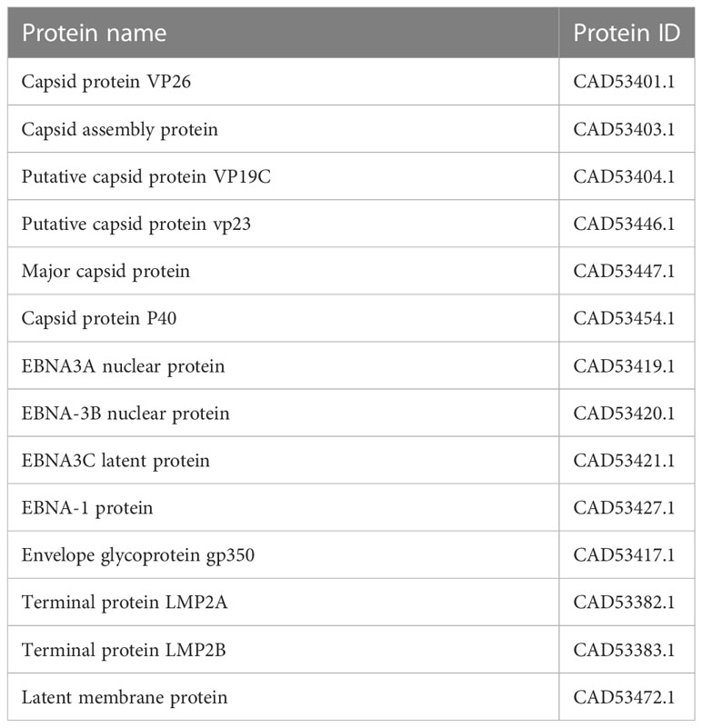702x728 pixels.
Task: Click the Latent membrane protein row
Action: point(351,697)
